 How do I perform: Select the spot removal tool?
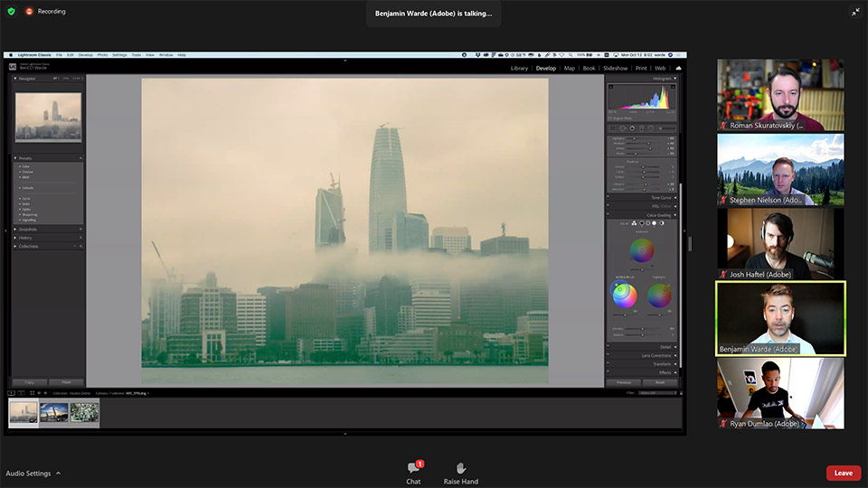pos(622,128)
